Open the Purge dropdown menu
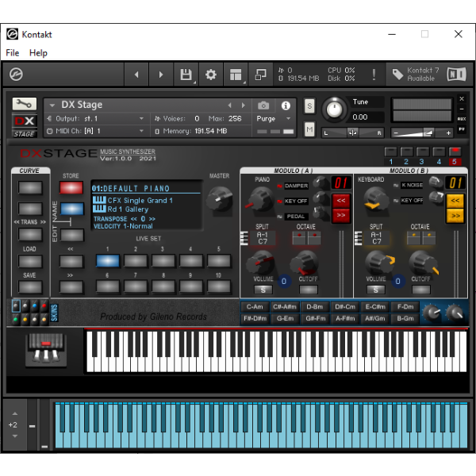 tap(274, 118)
